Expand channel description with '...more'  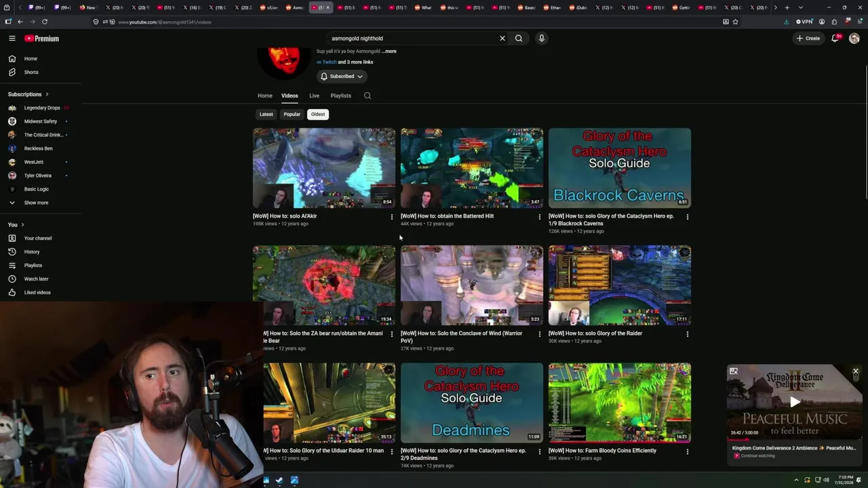(389, 52)
